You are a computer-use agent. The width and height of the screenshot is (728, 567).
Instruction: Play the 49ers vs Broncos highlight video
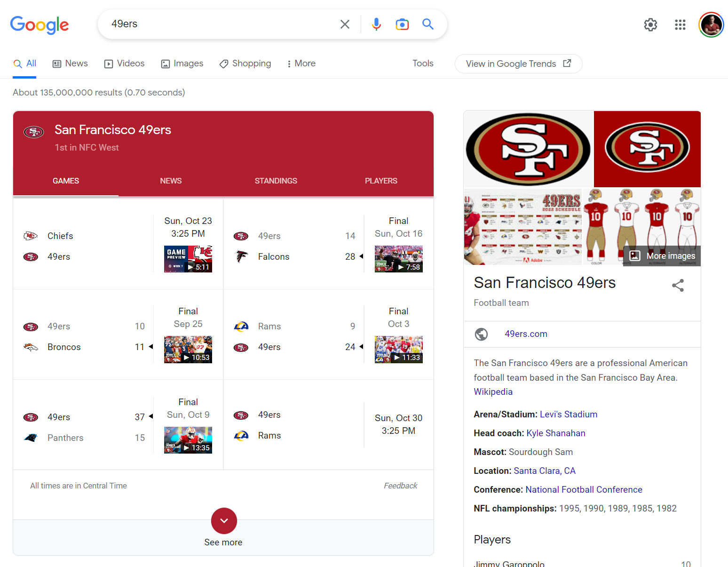[x=188, y=350]
